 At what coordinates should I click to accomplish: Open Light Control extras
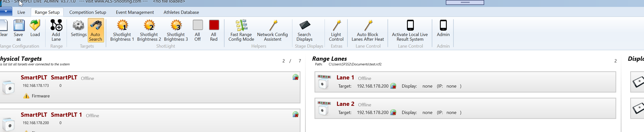tap(336, 30)
